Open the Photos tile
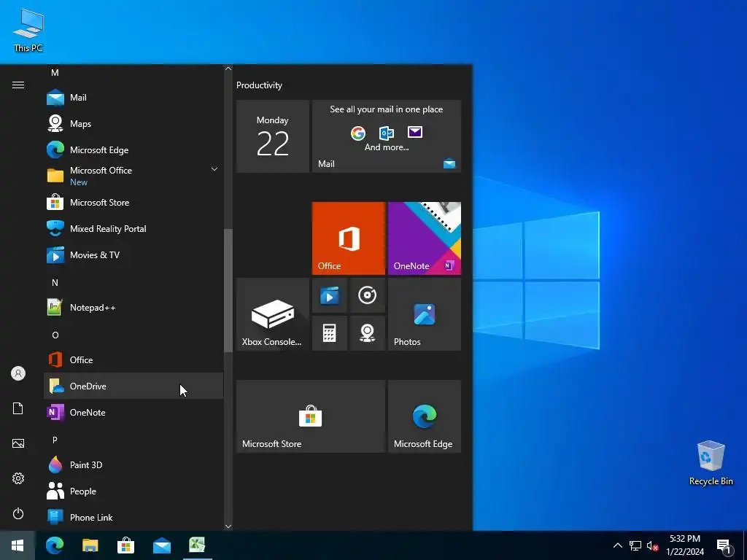The width and height of the screenshot is (747, 560). point(425,314)
